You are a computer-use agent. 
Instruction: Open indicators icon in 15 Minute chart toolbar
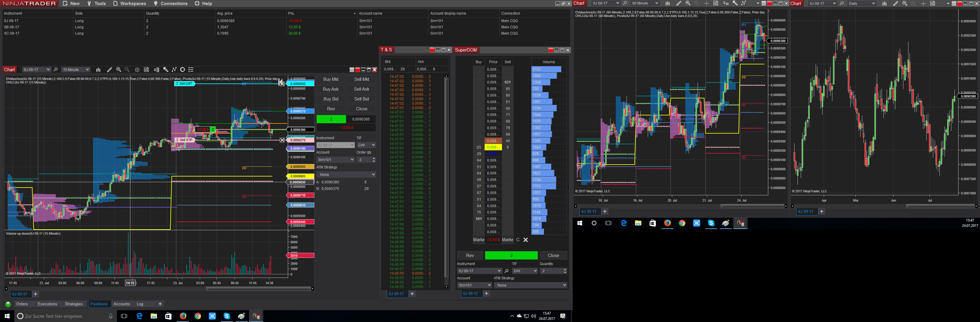166,69
